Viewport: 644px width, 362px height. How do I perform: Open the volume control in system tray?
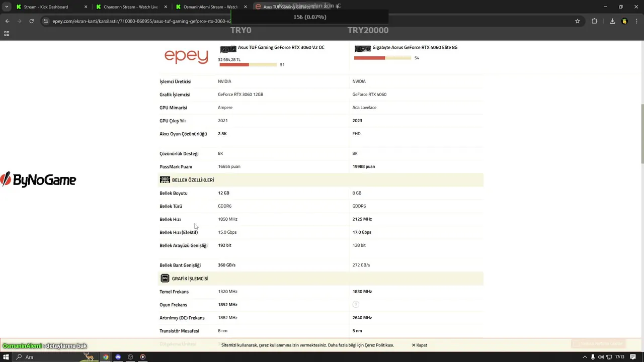click(601, 357)
